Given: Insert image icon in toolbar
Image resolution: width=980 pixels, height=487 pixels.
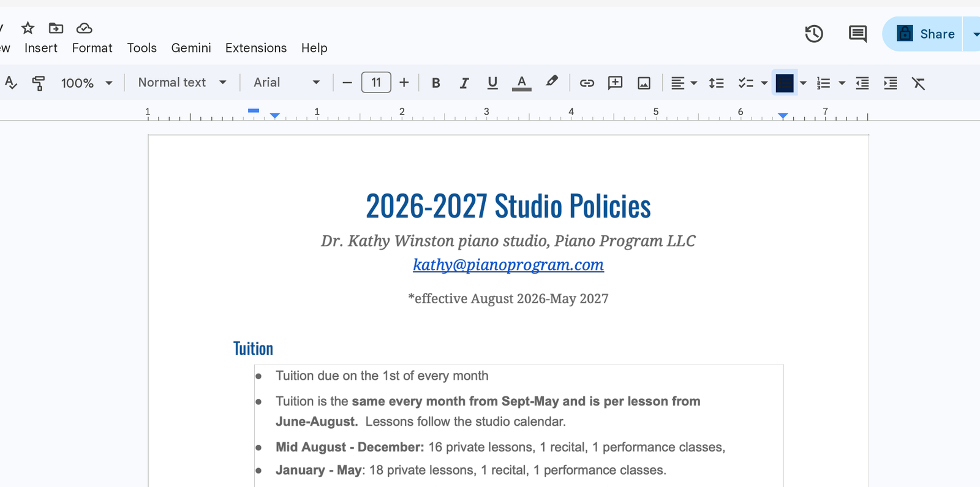Looking at the screenshot, I should point(644,83).
